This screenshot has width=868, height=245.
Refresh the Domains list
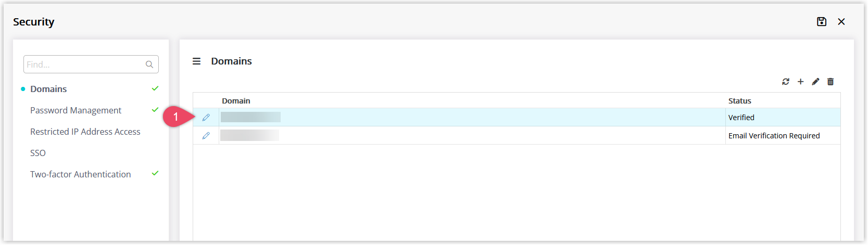[786, 82]
